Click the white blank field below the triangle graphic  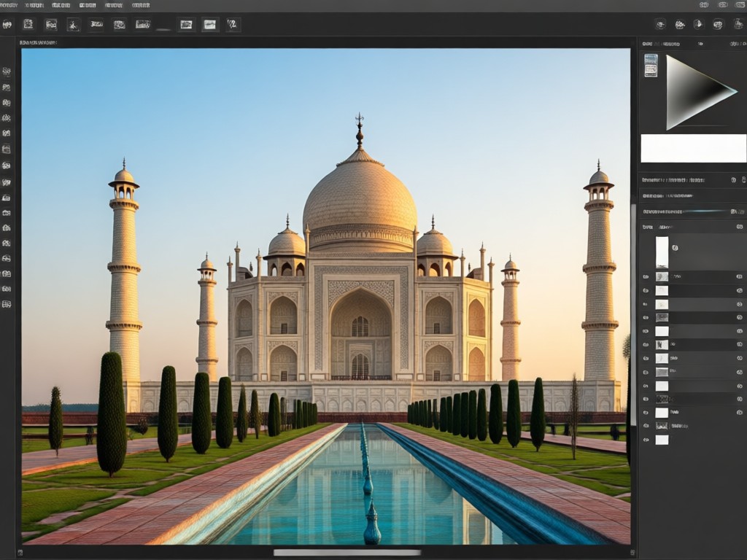point(694,149)
